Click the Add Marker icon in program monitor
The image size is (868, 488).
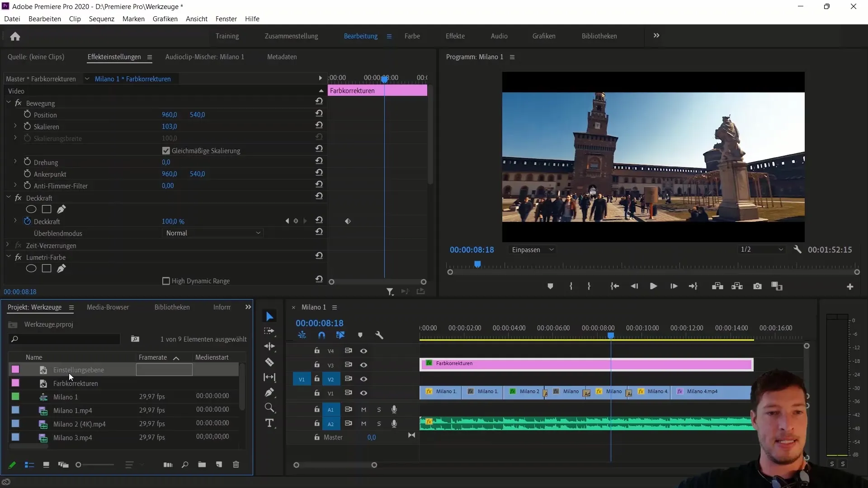(x=550, y=286)
